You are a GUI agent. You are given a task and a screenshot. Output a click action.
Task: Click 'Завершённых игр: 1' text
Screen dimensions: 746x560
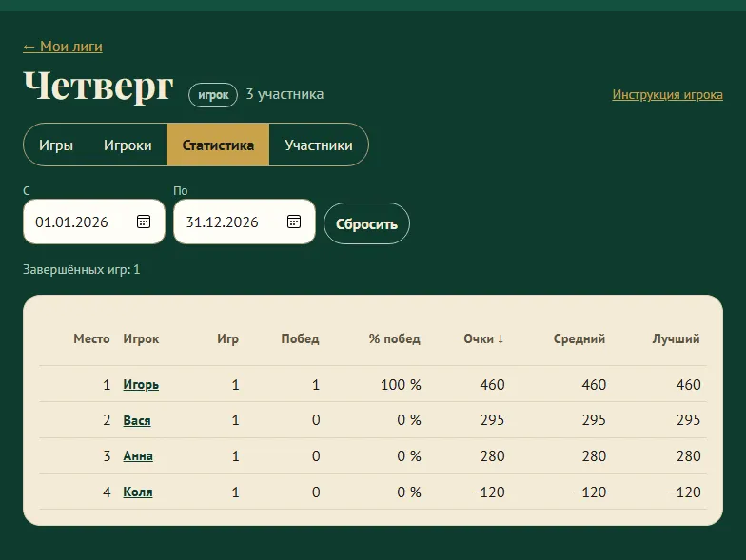pyautogui.click(x=82, y=270)
